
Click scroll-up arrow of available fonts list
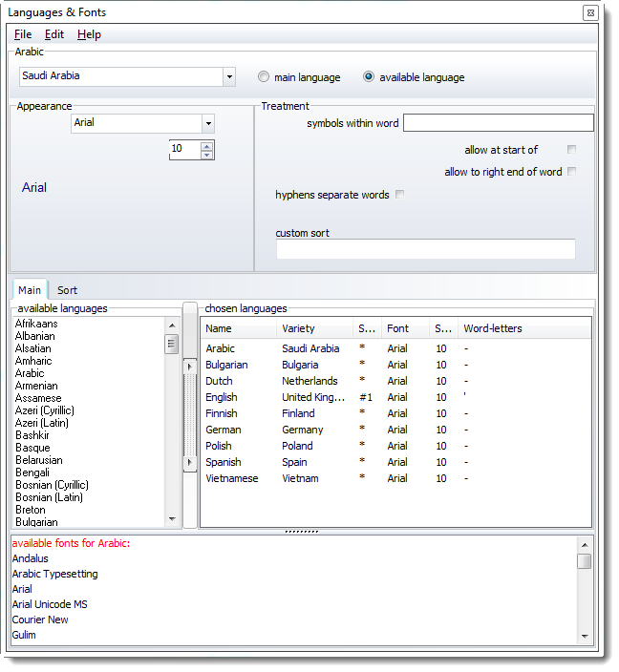tap(584, 544)
